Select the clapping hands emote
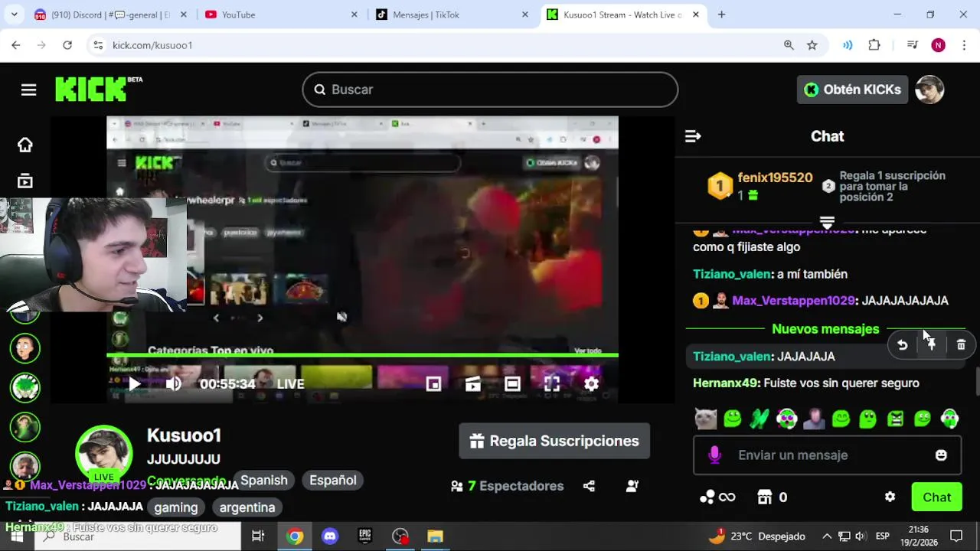Image resolution: width=980 pixels, height=551 pixels. 759,419
